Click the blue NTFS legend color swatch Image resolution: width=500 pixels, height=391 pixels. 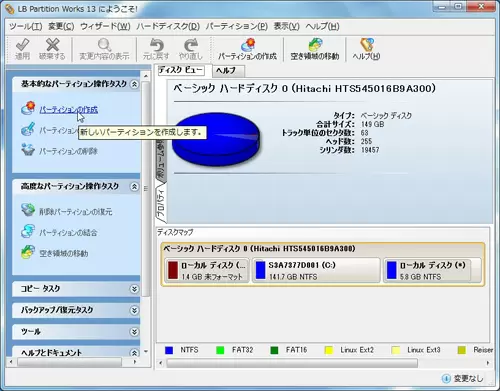[x=169, y=350]
